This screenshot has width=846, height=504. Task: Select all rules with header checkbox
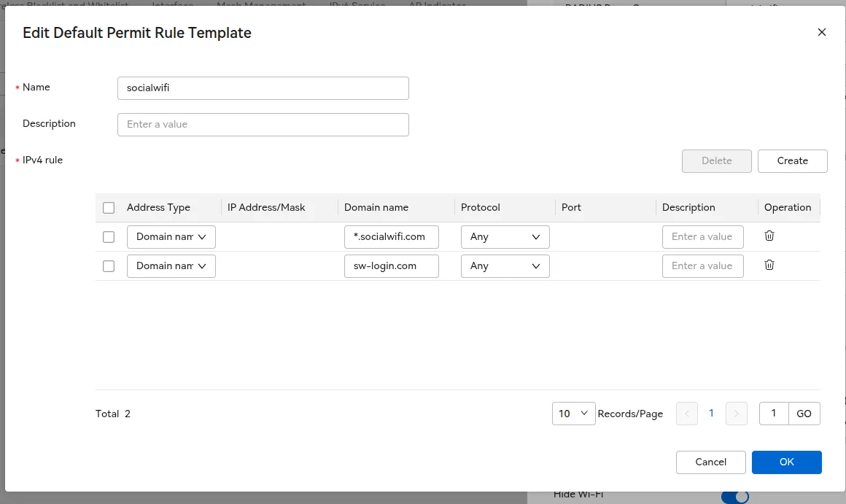pos(109,208)
